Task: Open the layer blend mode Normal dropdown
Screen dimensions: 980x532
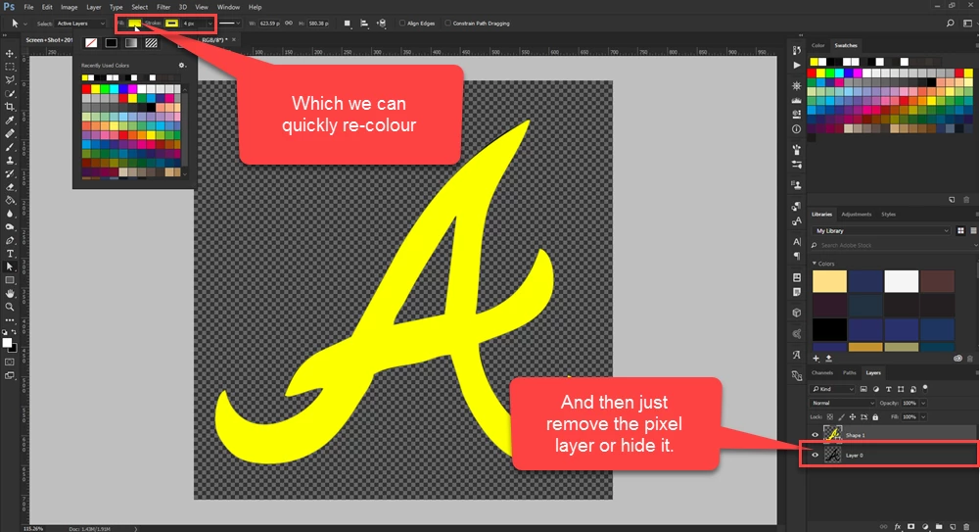Action: [x=843, y=404]
